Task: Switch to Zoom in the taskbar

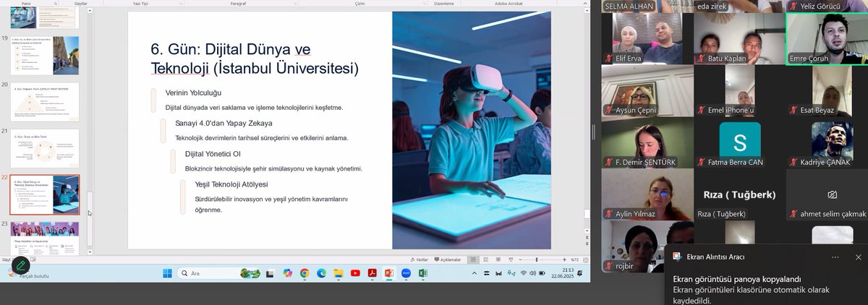Action: [x=407, y=273]
